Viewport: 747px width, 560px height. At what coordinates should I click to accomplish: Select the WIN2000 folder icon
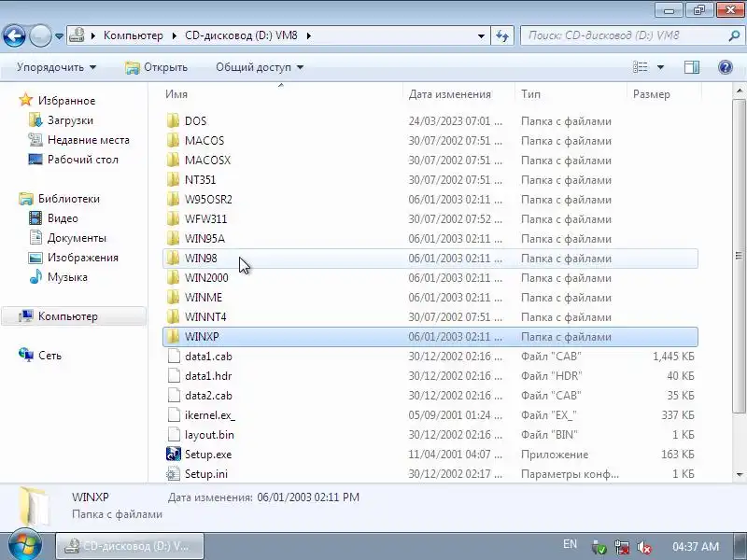point(174,277)
